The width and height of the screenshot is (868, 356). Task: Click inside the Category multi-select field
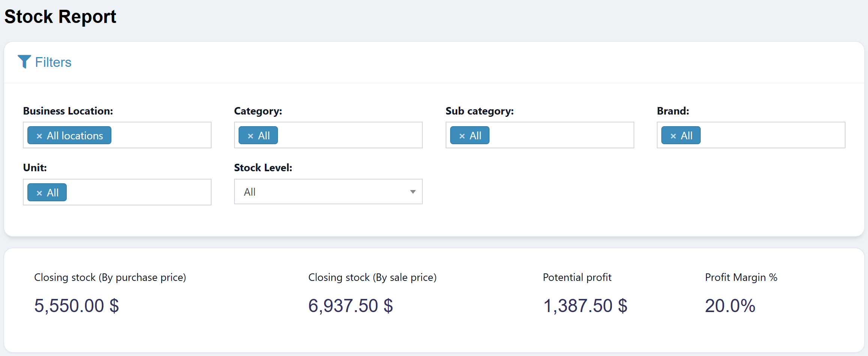click(x=328, y=135)
